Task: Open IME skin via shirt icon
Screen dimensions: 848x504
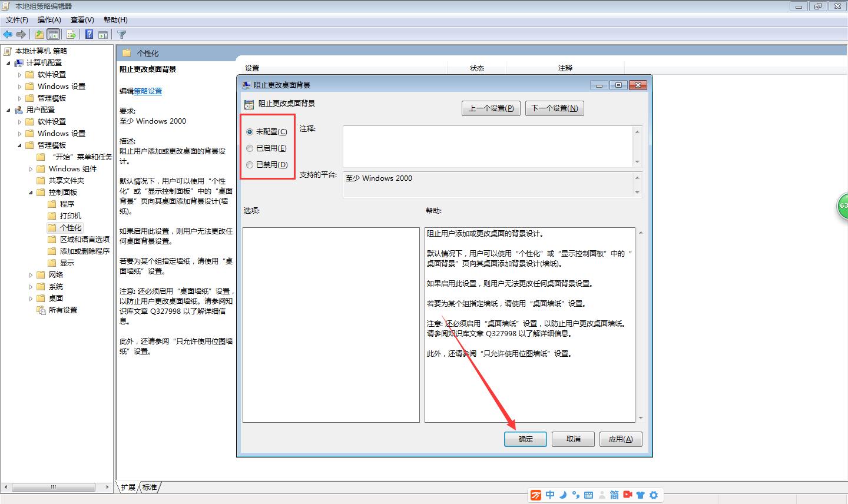Action: [641, 495]
